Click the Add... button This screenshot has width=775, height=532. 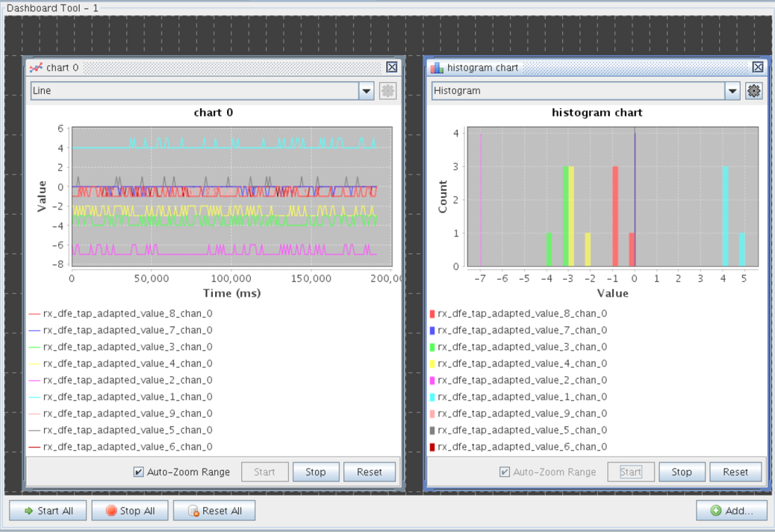[x=732, y=511]
